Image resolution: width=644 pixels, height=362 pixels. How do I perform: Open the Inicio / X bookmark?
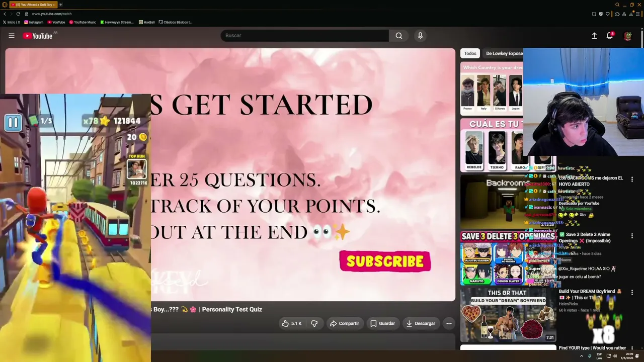tap(12, 22)
